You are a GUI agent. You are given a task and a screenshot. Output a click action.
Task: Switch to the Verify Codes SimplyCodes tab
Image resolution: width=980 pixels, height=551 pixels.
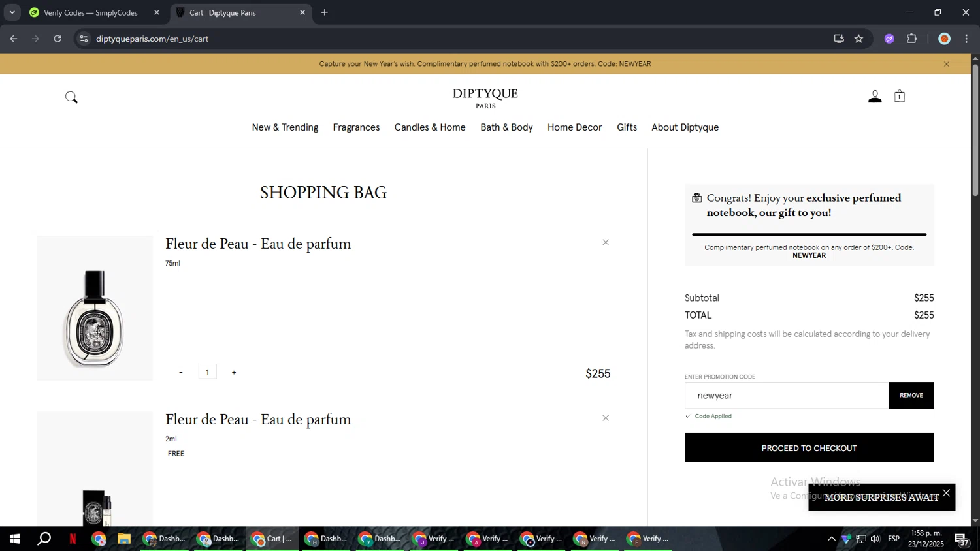tap(90, 12)
